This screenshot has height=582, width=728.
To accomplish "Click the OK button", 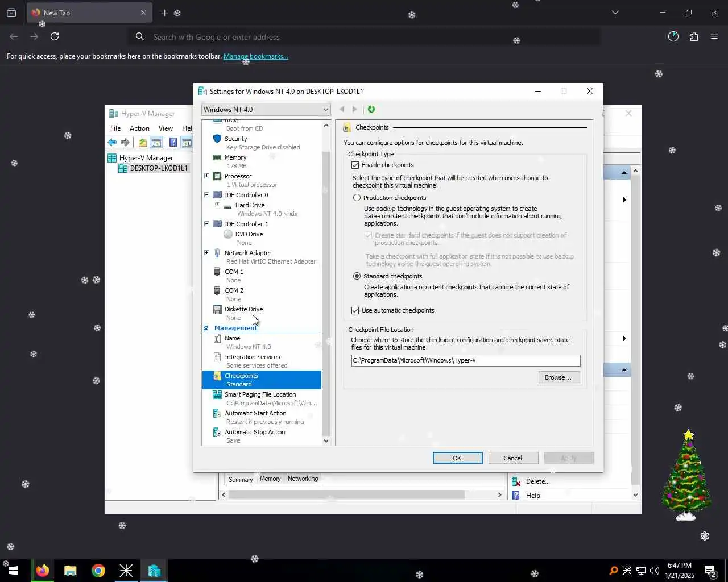I will click(x=457, y=458).
